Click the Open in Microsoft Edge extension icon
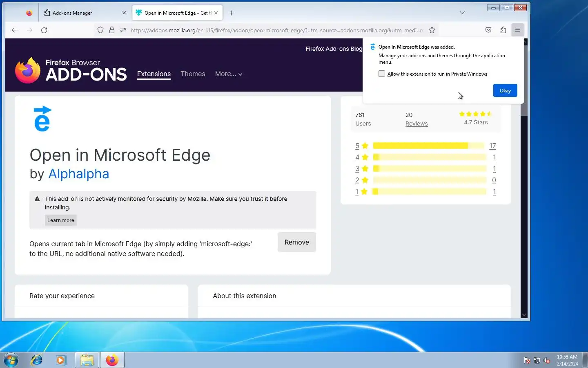The width and height of the screenshot is (588, 368). [x=42, y=119]
